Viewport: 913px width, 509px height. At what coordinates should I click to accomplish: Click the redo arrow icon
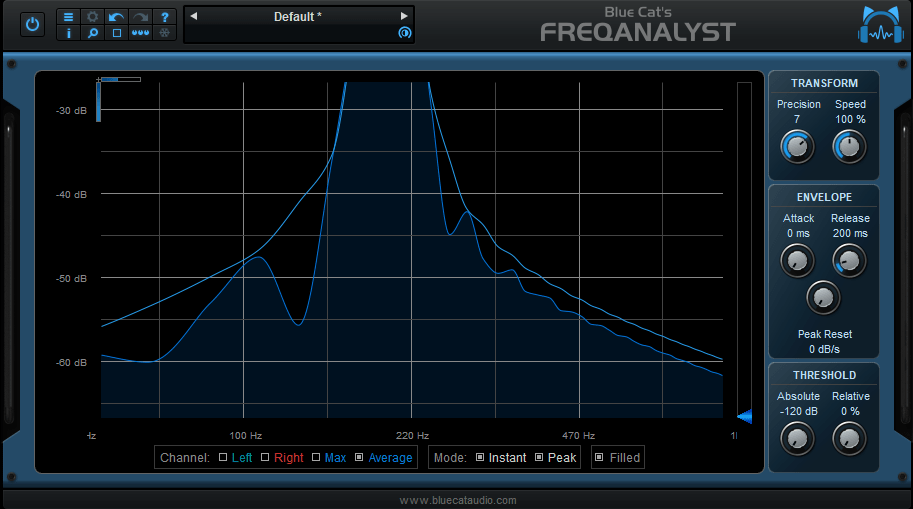click(140, 17)
